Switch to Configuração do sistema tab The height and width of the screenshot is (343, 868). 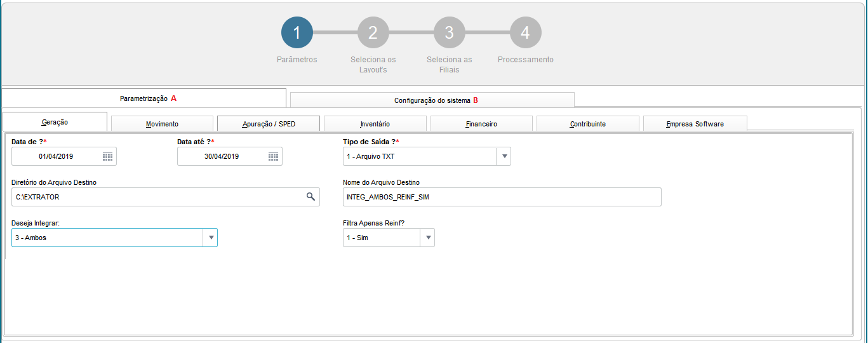pyautogui.click(x=432, y=100)
